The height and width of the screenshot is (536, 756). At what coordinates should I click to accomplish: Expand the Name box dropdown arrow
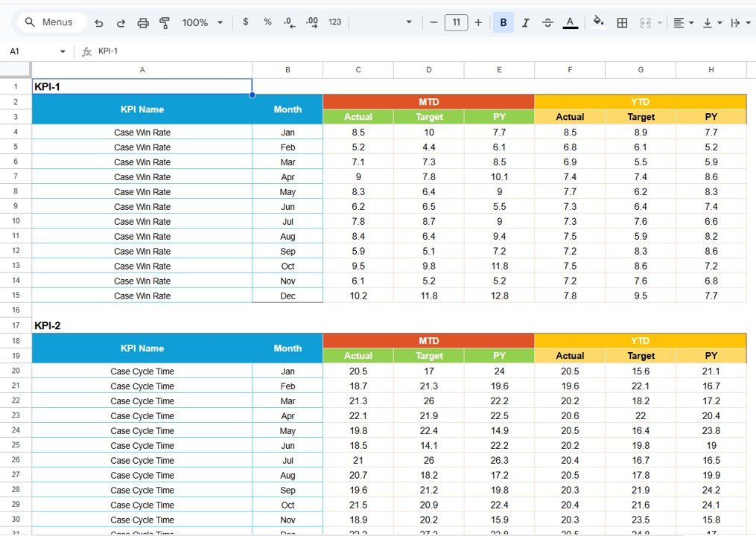(63, 51)
